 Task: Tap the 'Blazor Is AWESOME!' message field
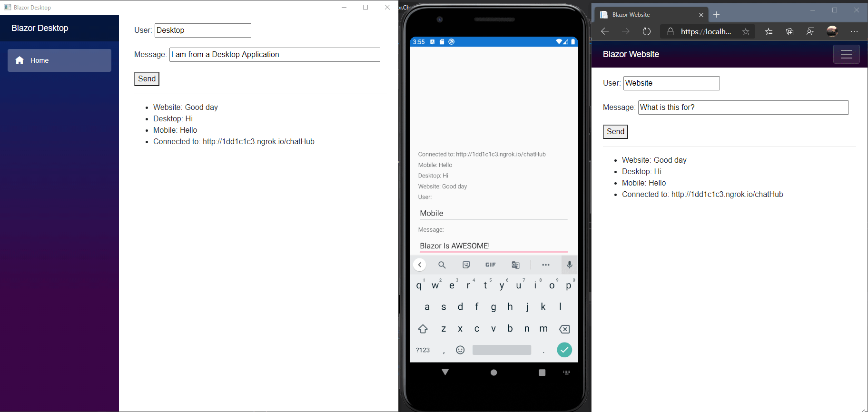click(x=493, y=246)
